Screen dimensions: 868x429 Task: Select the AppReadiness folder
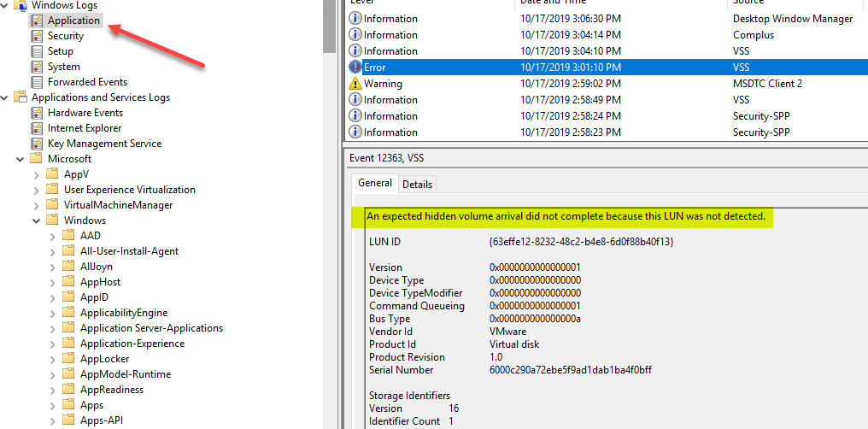tap(112, 390)
